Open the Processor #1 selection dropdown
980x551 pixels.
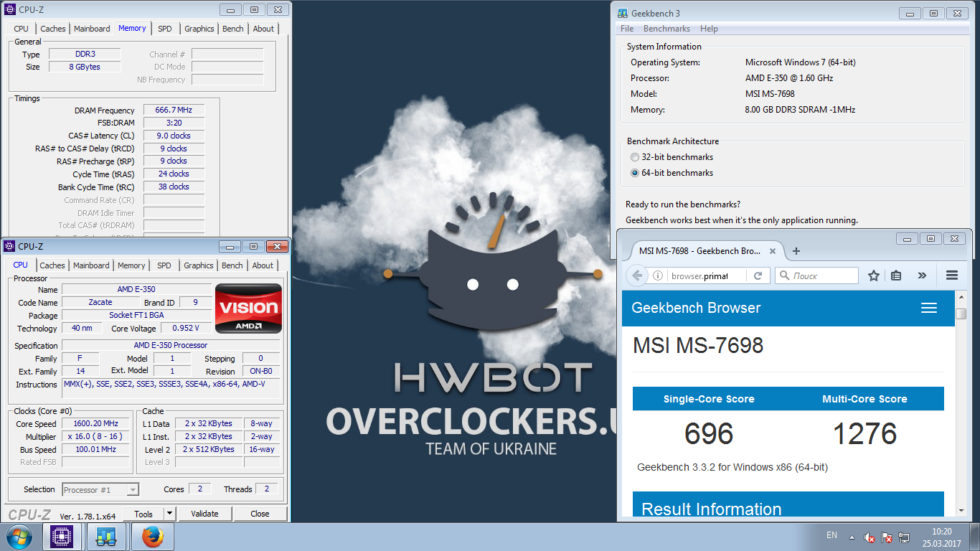point(100,489)
